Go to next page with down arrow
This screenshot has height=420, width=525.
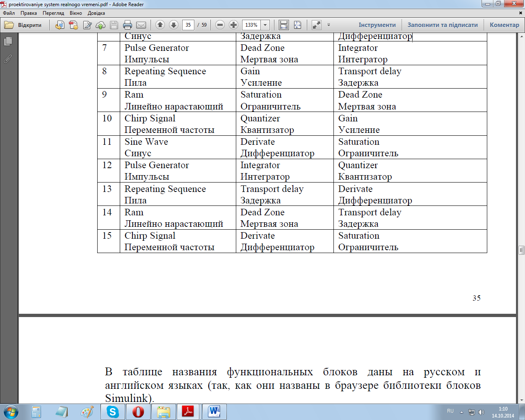(173, 25)
